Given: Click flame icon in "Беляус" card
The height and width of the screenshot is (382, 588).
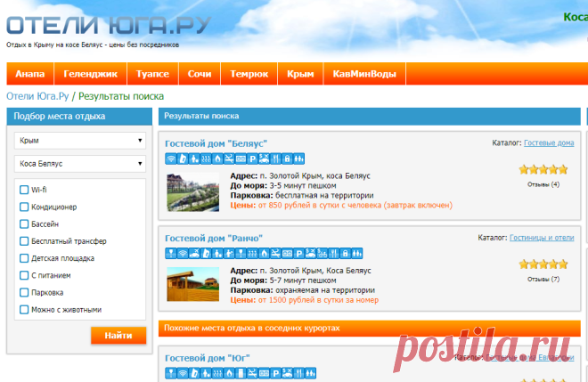Looking at the screenshot, I should (217, 158).
